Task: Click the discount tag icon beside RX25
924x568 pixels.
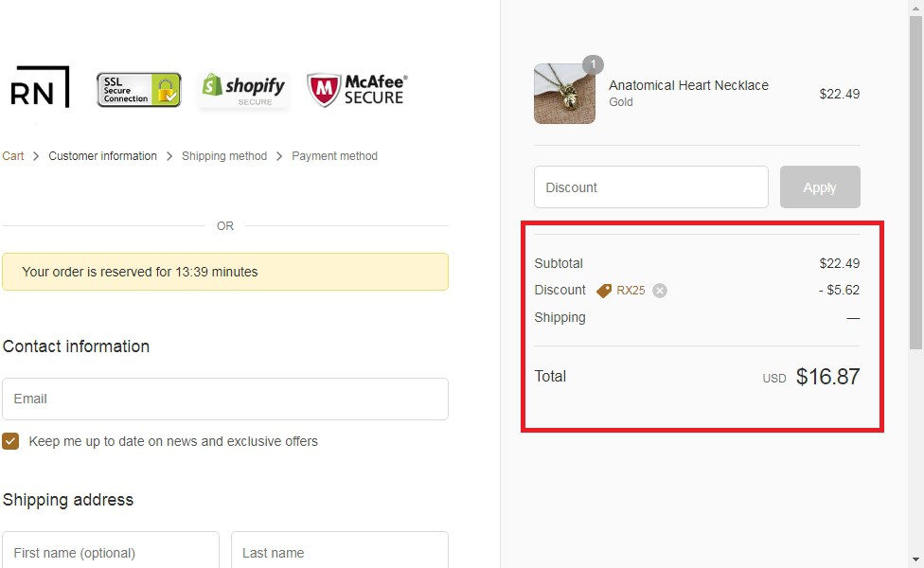Action: pos(604,291)
